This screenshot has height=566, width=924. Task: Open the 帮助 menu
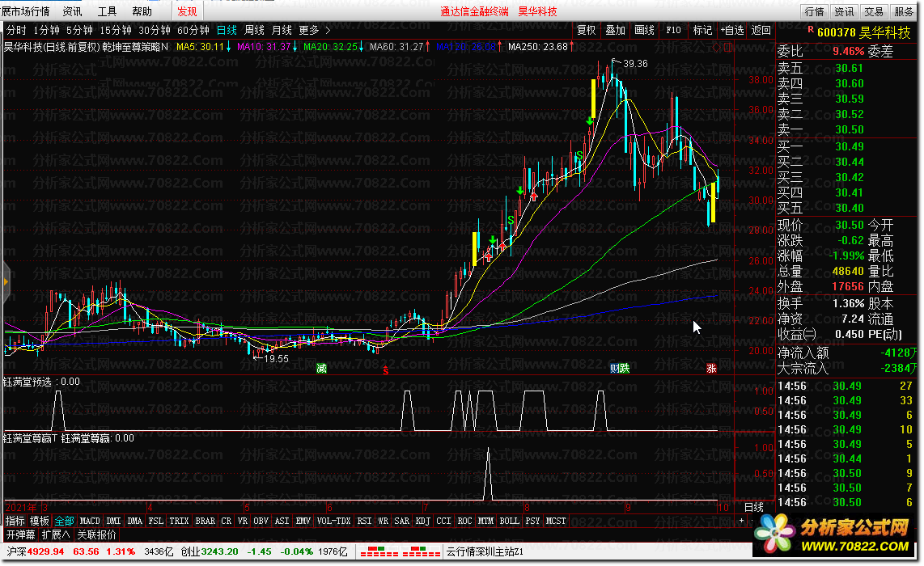tap(142, 11)
